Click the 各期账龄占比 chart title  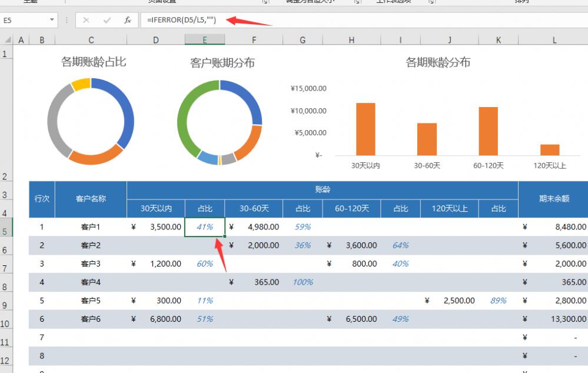94,62
